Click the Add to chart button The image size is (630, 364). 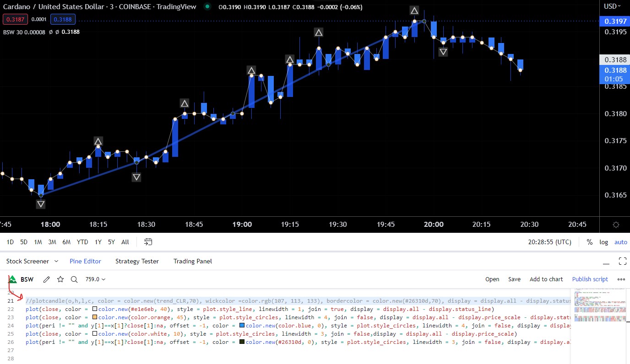coord(546,279)
